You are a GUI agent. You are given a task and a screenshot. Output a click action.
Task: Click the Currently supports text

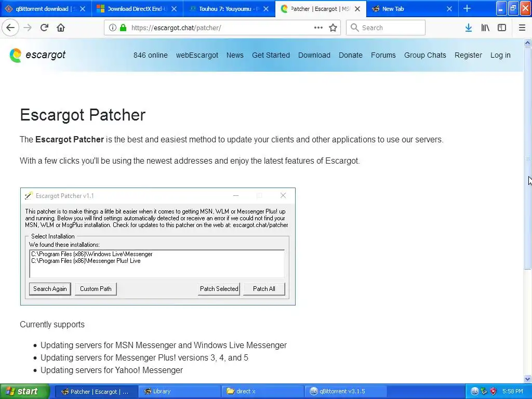[52, 324]
